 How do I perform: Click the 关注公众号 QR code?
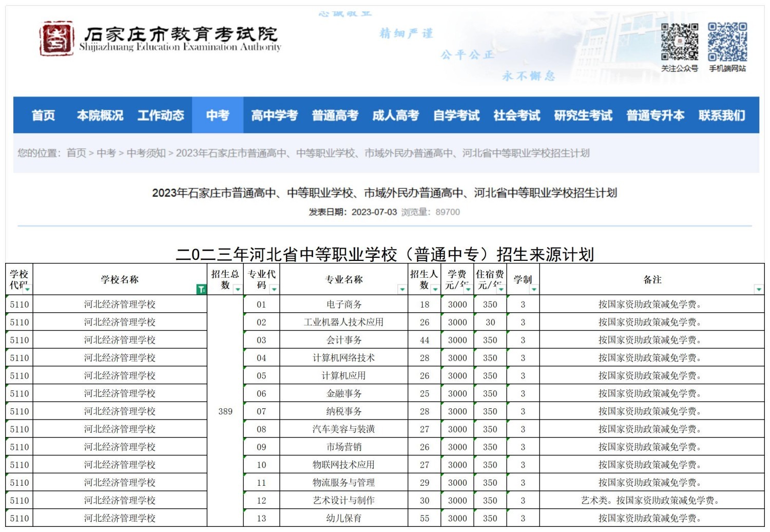680,42
